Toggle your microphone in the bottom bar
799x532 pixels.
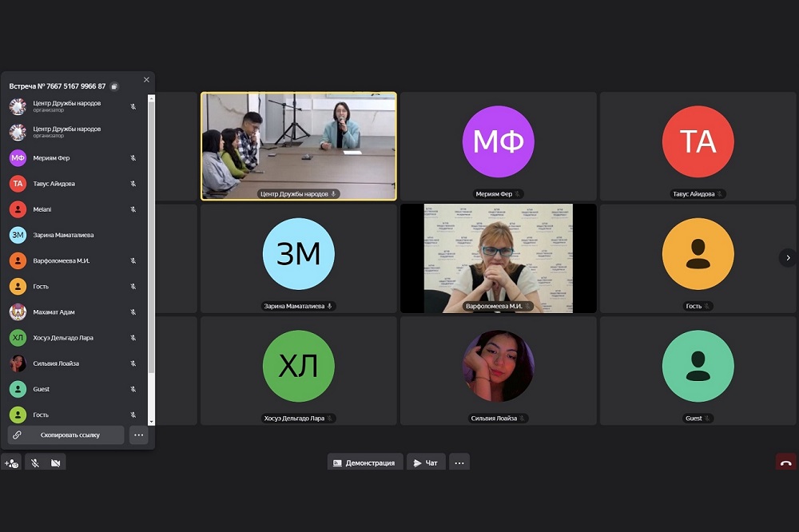[x=35, y=463]
